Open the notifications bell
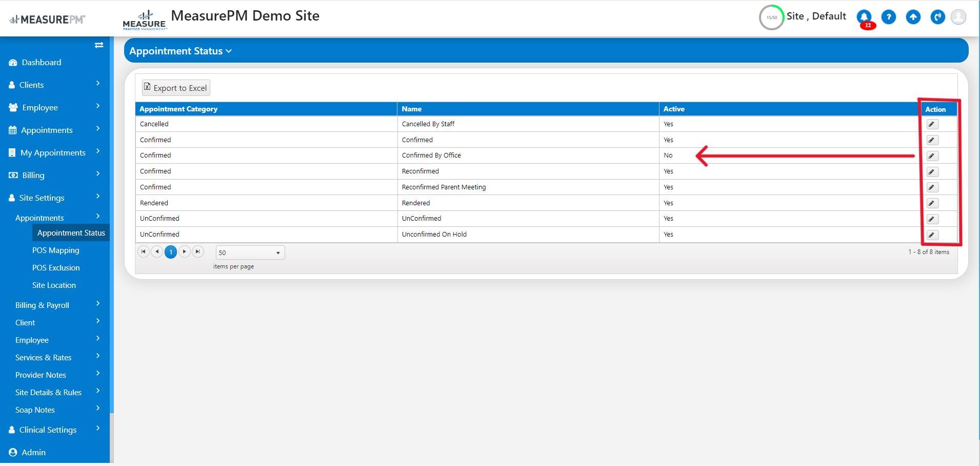 click(864, 17)
